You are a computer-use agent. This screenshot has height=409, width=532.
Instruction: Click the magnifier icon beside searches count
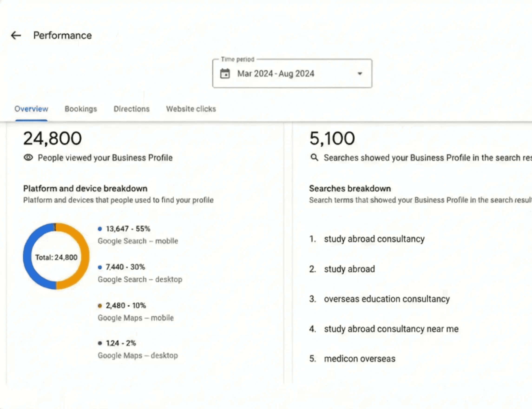[x=314, y=158]
